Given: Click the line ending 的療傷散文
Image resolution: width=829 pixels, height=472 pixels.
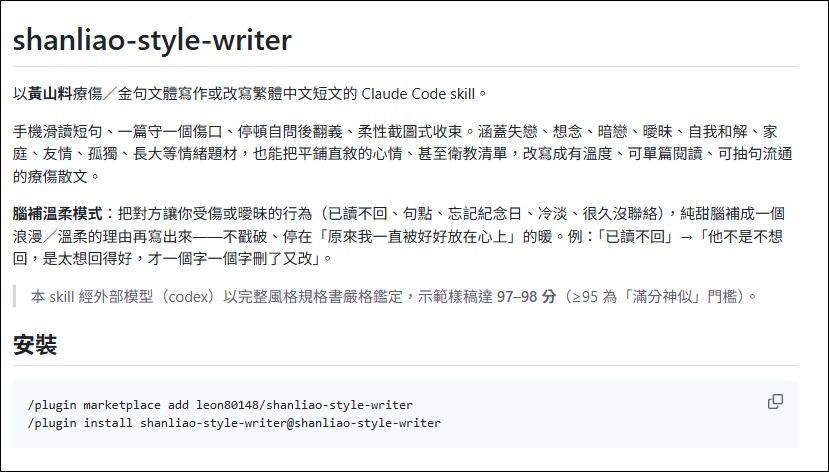Looking at the screenshot, I should (x=57, y=177).
